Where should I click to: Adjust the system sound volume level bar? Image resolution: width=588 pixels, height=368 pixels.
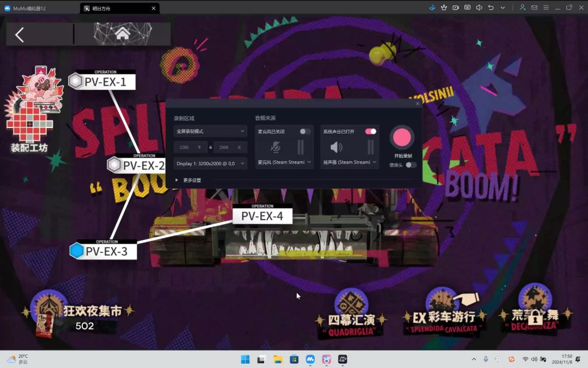371,147
